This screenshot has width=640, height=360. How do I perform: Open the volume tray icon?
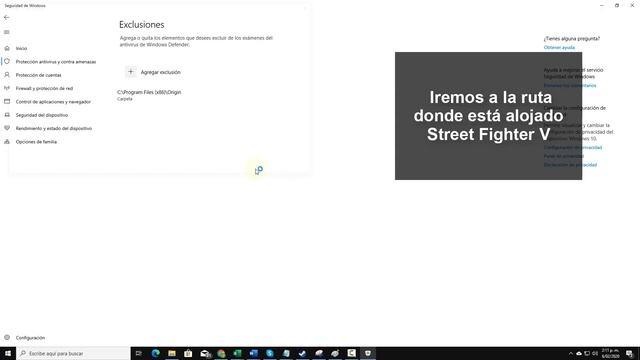click(595, 353)
